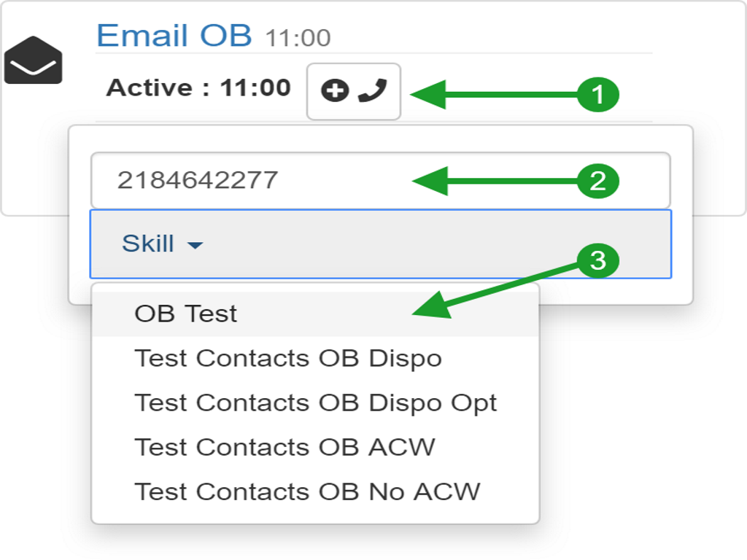This screenshot has height=560, width=747.
Task: Click the caret arrow next to Skill
Action: coord(195,246)
